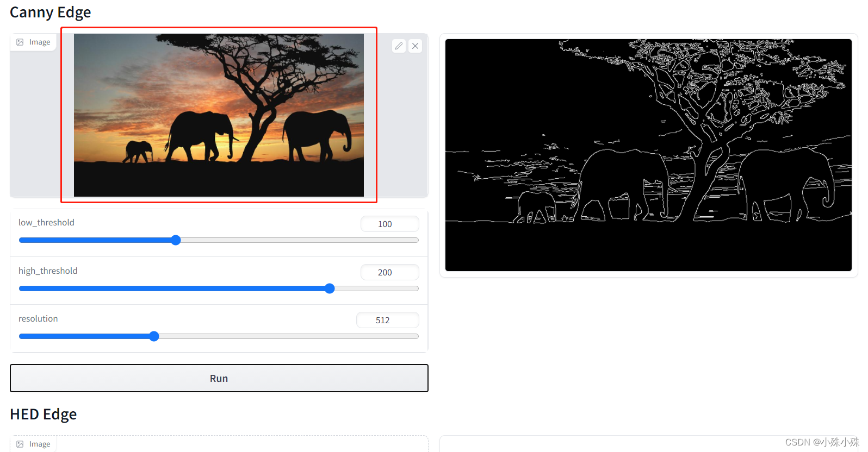This screenshot has height=452, width=868.
Task: Click the Canny edge output image
Action: [648, 155]
